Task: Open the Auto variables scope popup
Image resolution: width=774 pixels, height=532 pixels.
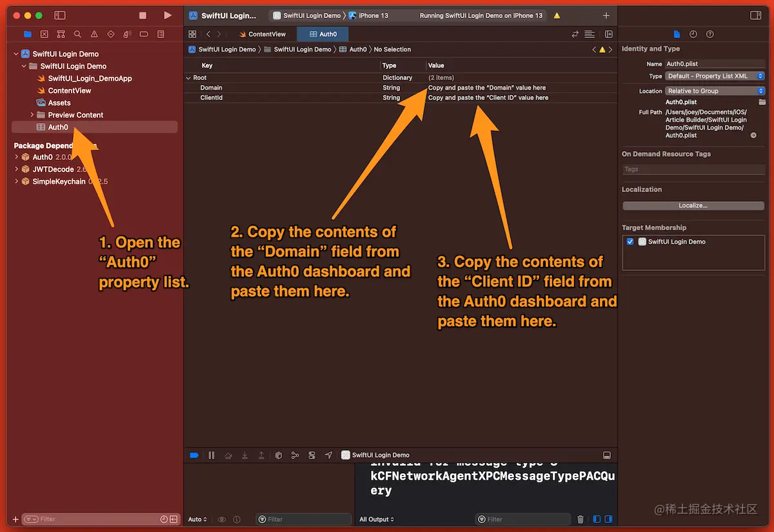Action: (197, 519)
